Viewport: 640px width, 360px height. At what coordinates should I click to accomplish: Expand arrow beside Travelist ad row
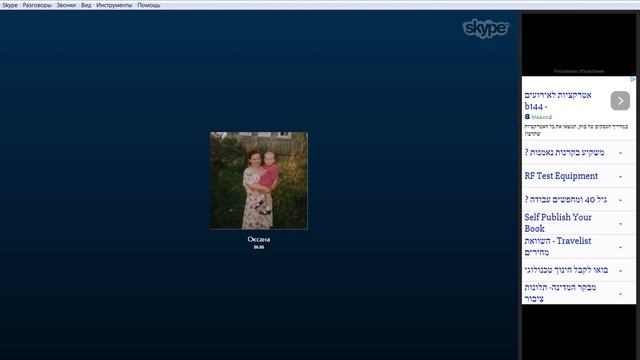pos(620,247)
